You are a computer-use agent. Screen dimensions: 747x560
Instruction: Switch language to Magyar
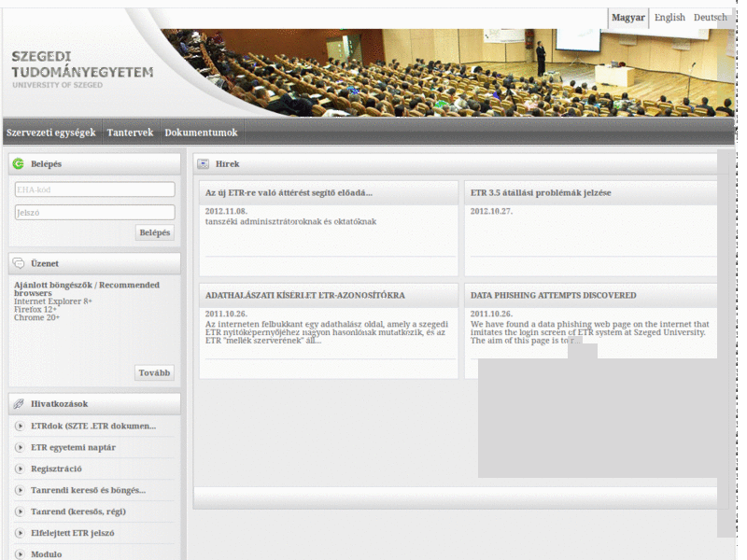pyautogui.click(x=627, y=18)
